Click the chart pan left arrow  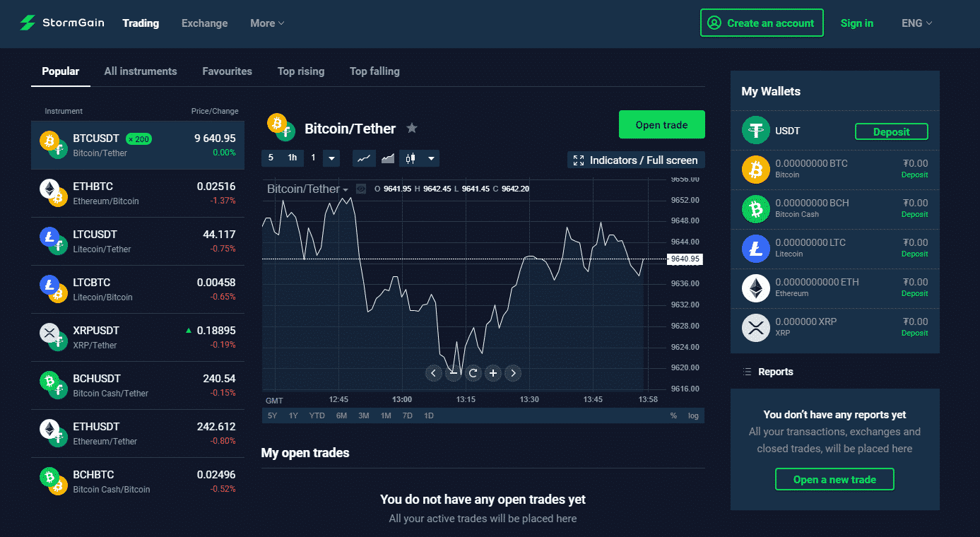click(434, 373)
